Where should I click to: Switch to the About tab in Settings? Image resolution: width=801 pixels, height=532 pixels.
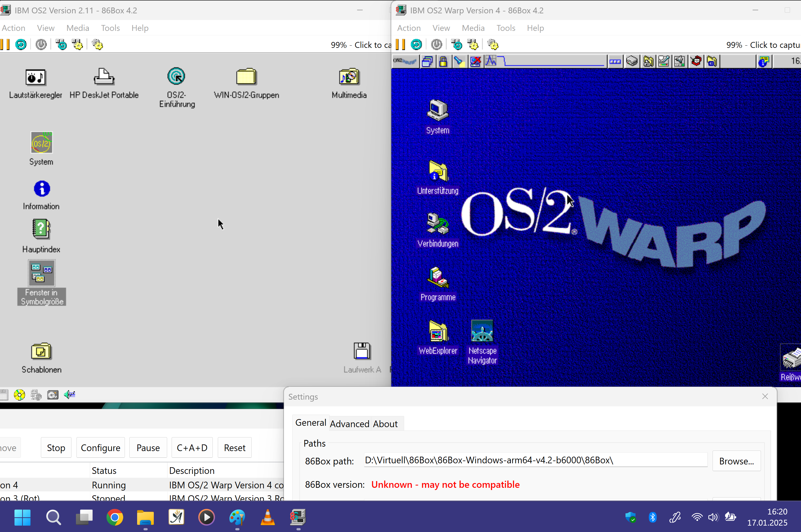tap(385, 424)
